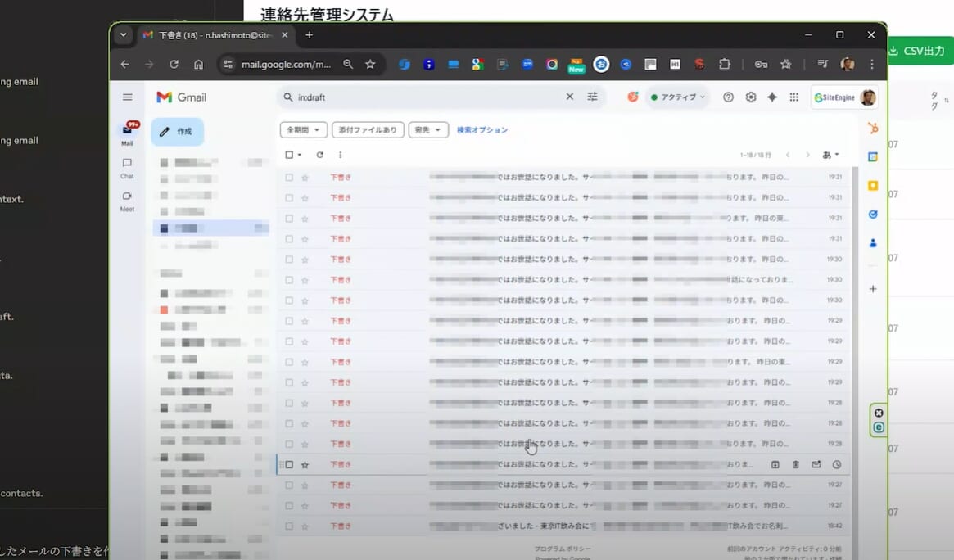Go back in Chrome
The height and width of the screenshot is (560, 954).
pyautogui.click(x=124, y=64)
